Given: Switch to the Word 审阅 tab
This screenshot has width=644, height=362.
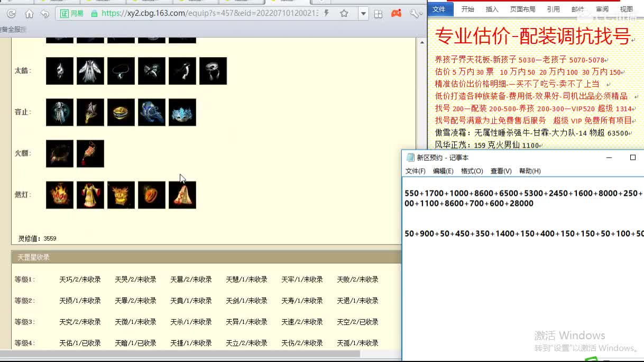Looking at the screenshot, I should click(x=602, y=9).
